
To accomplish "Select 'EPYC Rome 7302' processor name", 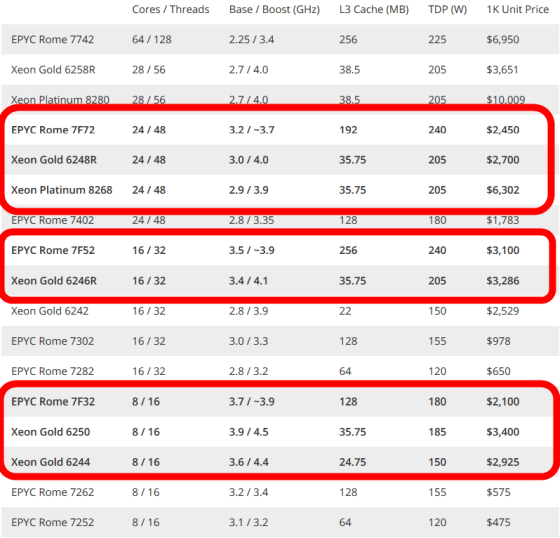I will tap(52, 341).
